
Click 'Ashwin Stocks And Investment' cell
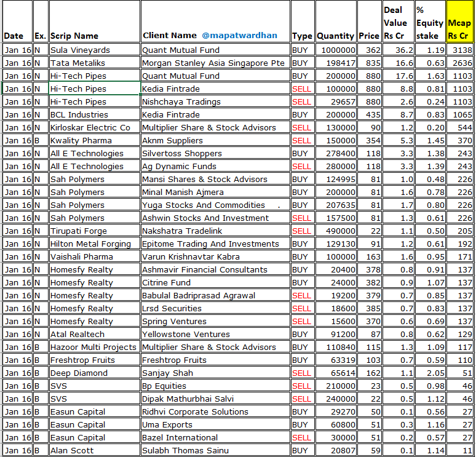[215, 218]
